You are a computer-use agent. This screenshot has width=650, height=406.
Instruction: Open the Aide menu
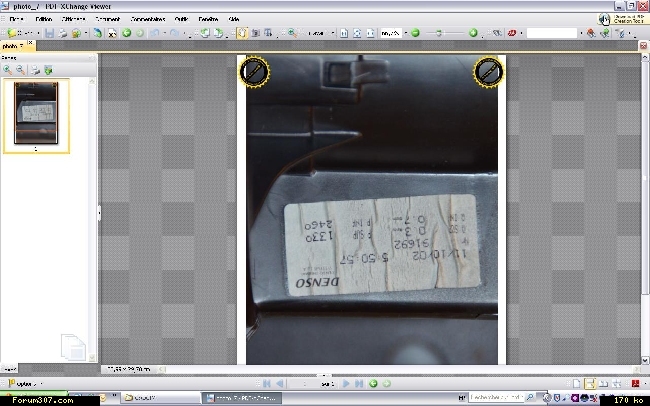[x=234, y=19]
